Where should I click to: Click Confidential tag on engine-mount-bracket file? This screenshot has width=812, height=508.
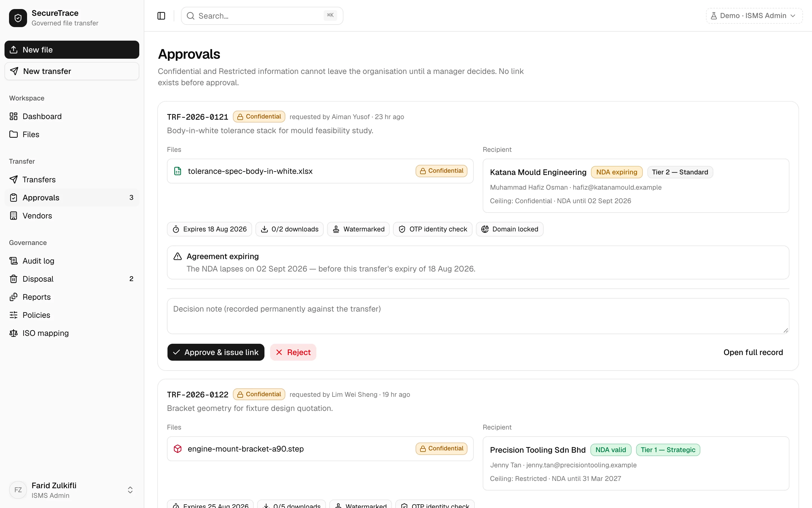tap(441, 448)
